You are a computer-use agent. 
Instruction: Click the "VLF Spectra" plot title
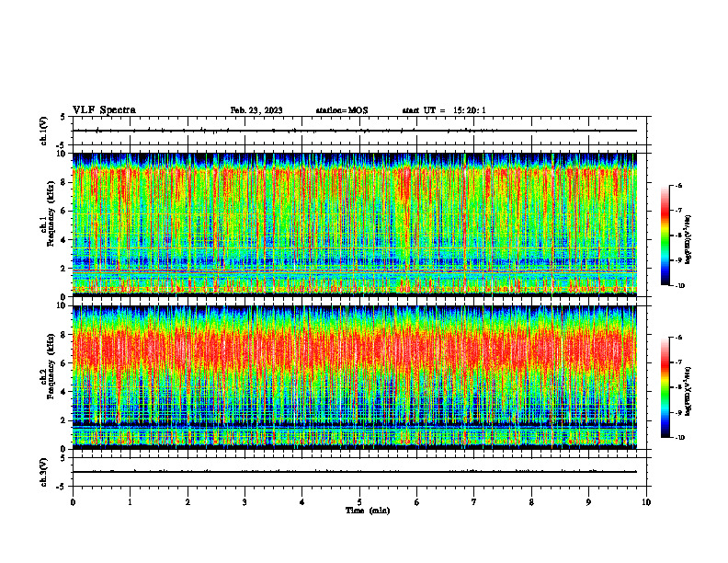[104, 110]
